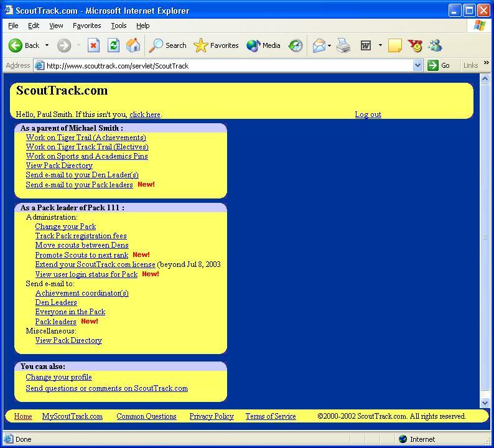The image size is (494, 448).
Task: Click the IE icon in the title bar
Action: 9,11
